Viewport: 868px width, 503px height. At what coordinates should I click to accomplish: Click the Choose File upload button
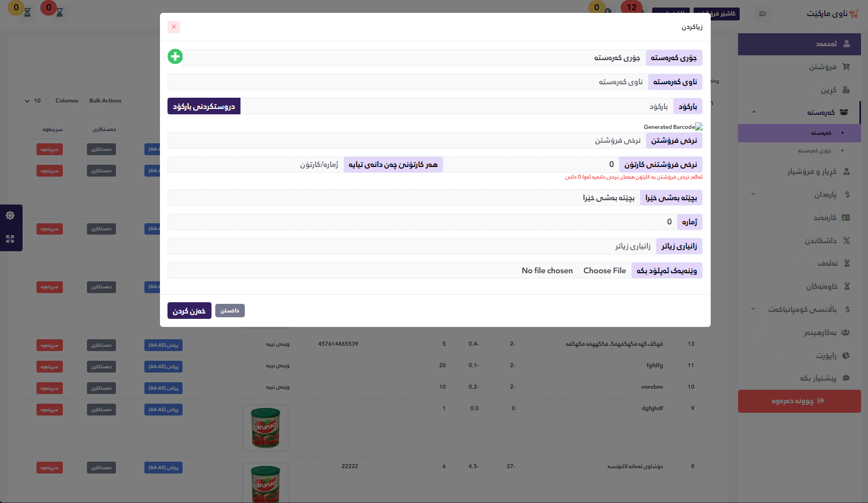pyautogui.click(x=604, y=271)
